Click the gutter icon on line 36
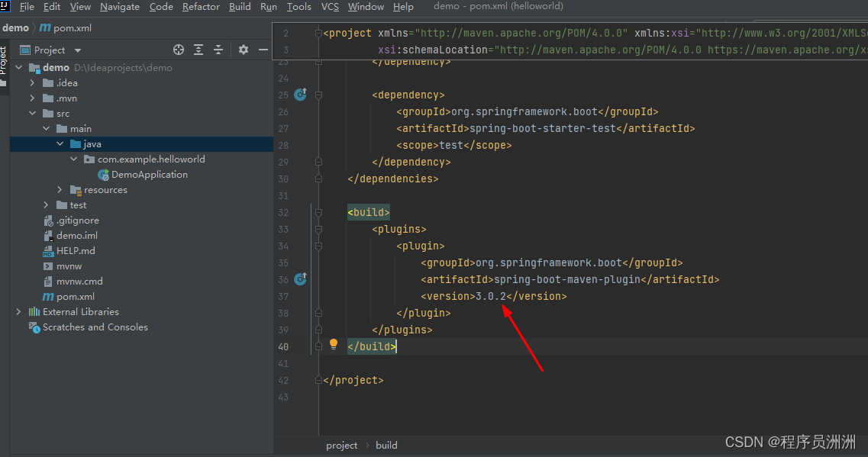This screenshot has width=868, height=457. 300,279
